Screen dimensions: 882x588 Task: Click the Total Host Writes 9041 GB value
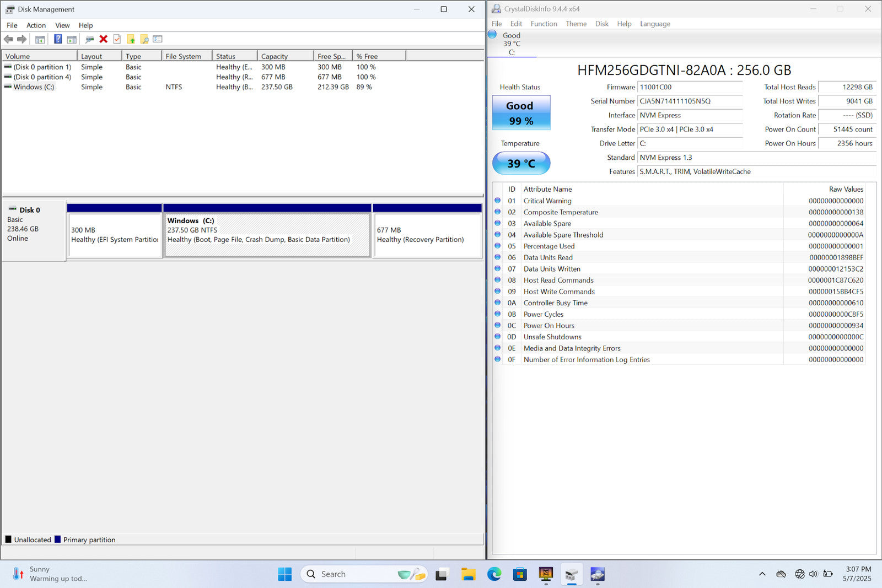click(x=847, y=101)
